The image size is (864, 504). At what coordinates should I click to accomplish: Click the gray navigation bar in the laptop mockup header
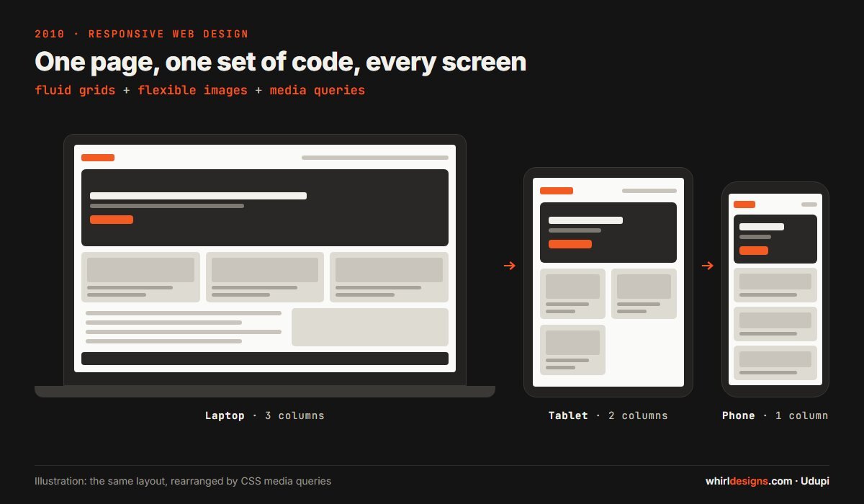coord(375,158)
